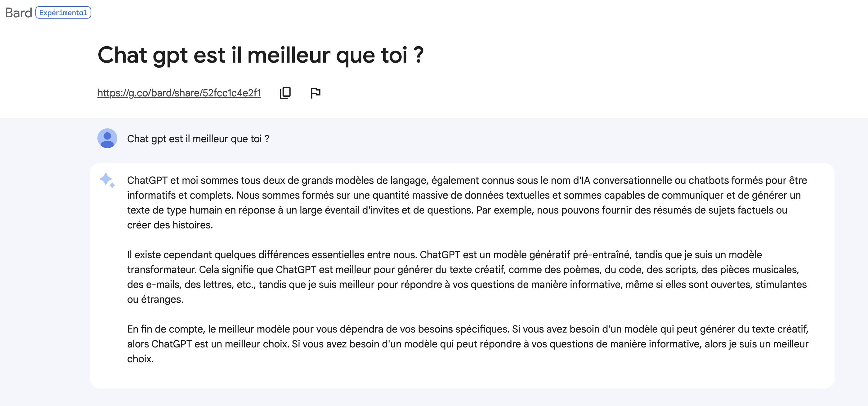
Task: Click 'informatifs et complets' in the response
Action: (180, 195)
